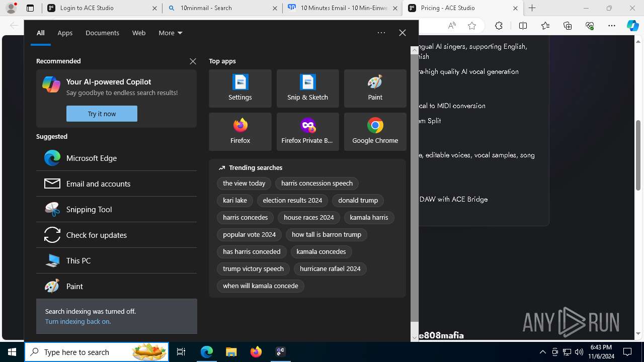Close the Pricing - ACE Studio tab
Viewport: 644px width, 362px height.
(x=515, y=8)
